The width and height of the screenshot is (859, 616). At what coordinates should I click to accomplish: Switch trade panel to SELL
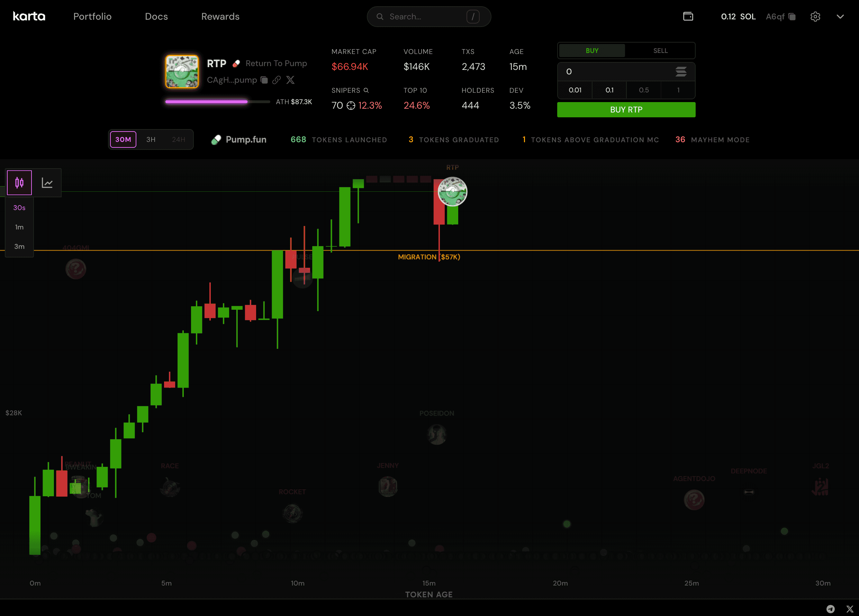coord(660,51)
